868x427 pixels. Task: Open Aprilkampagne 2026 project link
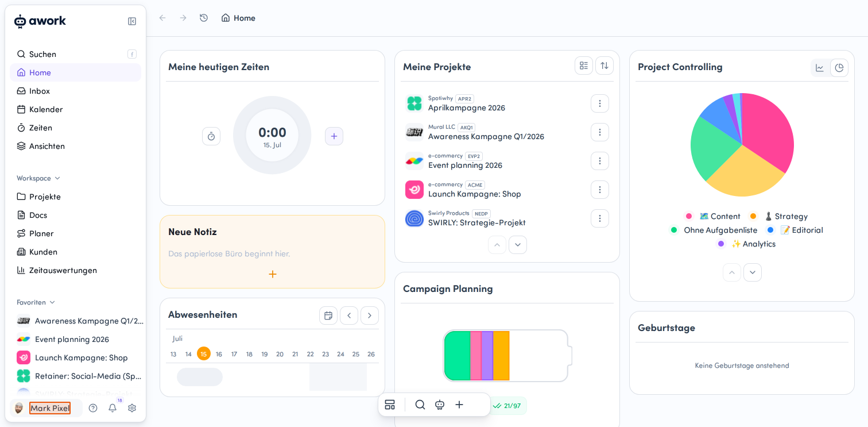[x=467, y=108]
